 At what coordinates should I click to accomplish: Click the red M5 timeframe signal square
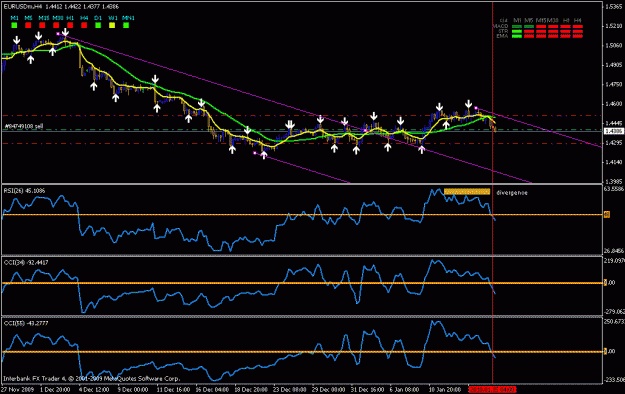[x=28, y=25]
